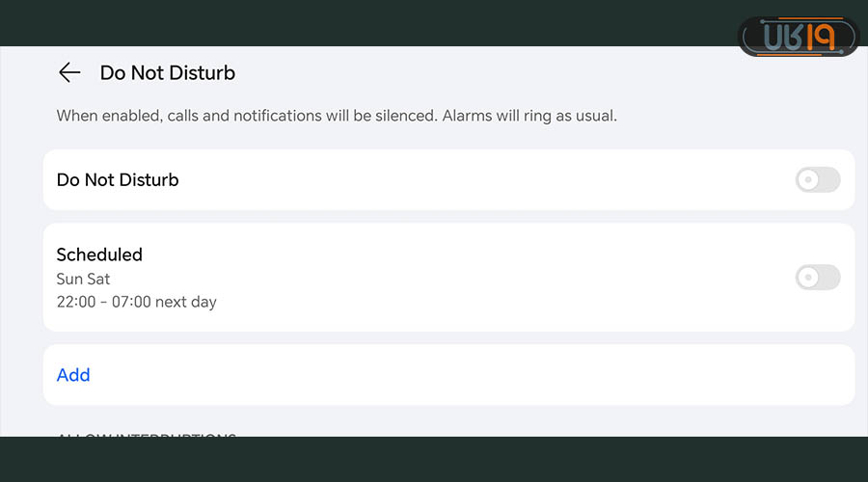Click "calls and notifications will be silenced" phrase
This screenshot has height=482, width=868.
pyautogui.click(x=302, y=116)
